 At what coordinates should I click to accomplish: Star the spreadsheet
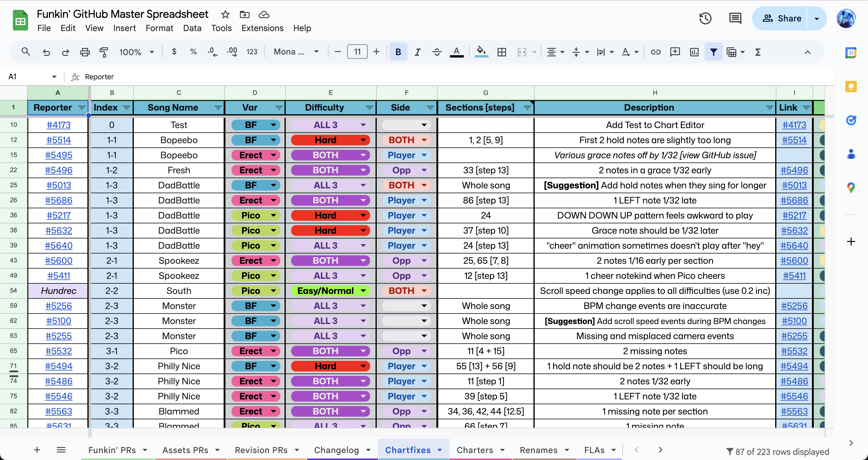pos(225,14)
